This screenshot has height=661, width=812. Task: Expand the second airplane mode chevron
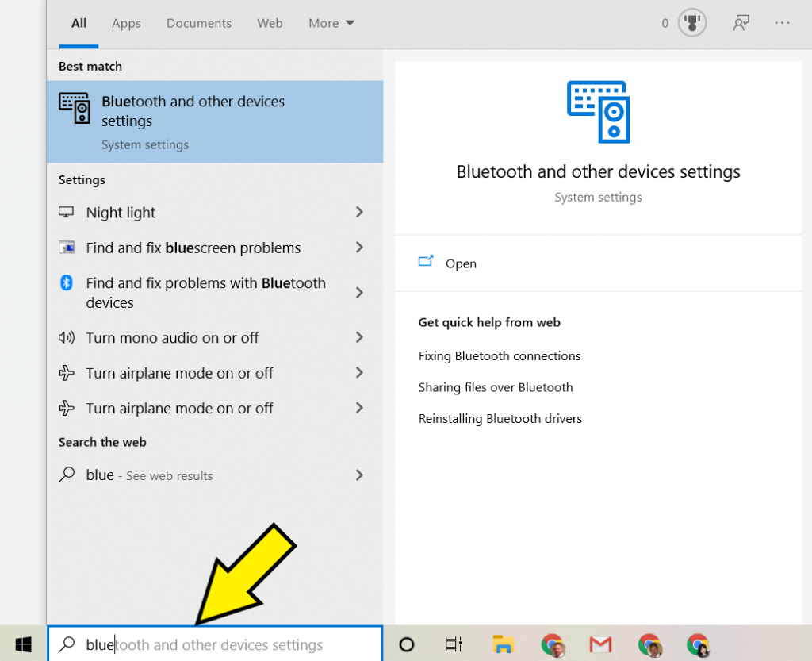pos(359,408)
